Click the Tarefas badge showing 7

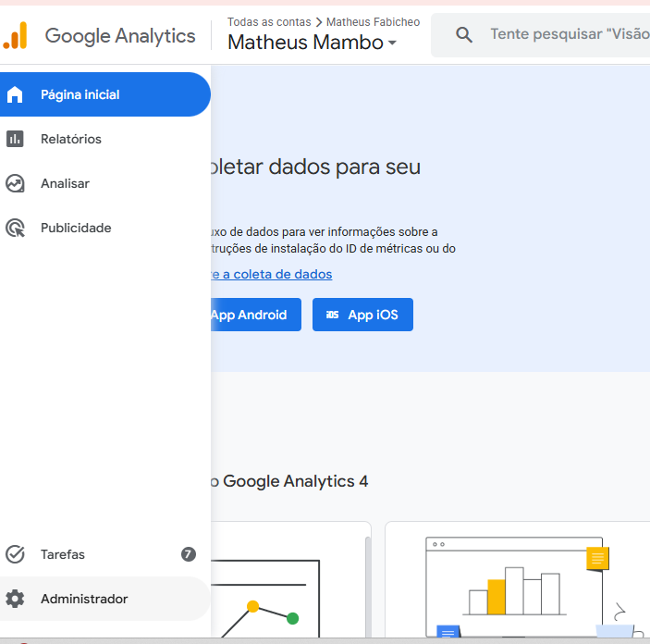click(189, 554)
